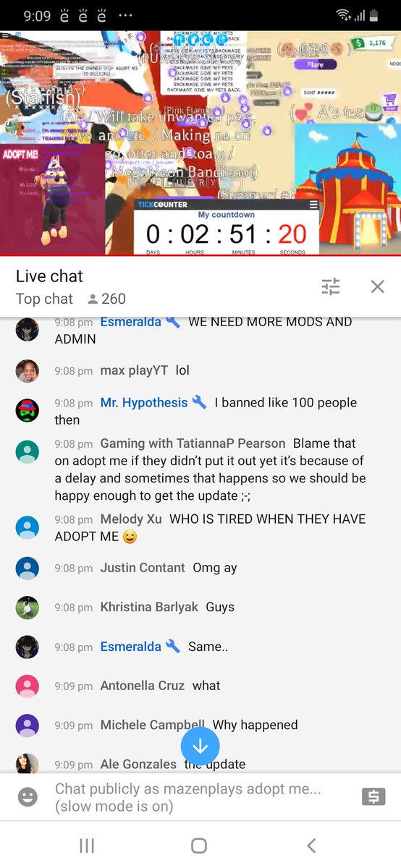Close the live chat panel
The image size is (401, 868).
(377, 287)
